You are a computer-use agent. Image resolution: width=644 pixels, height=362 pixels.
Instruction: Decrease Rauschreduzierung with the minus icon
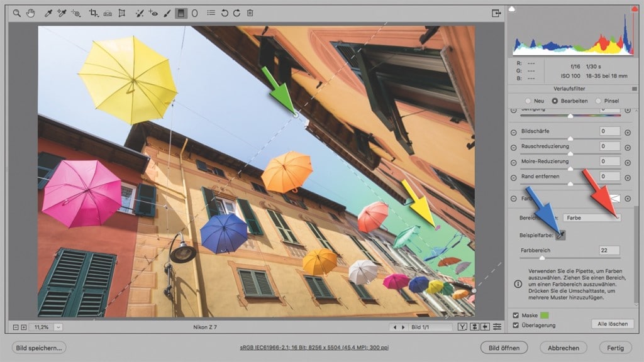coord(513,148)
